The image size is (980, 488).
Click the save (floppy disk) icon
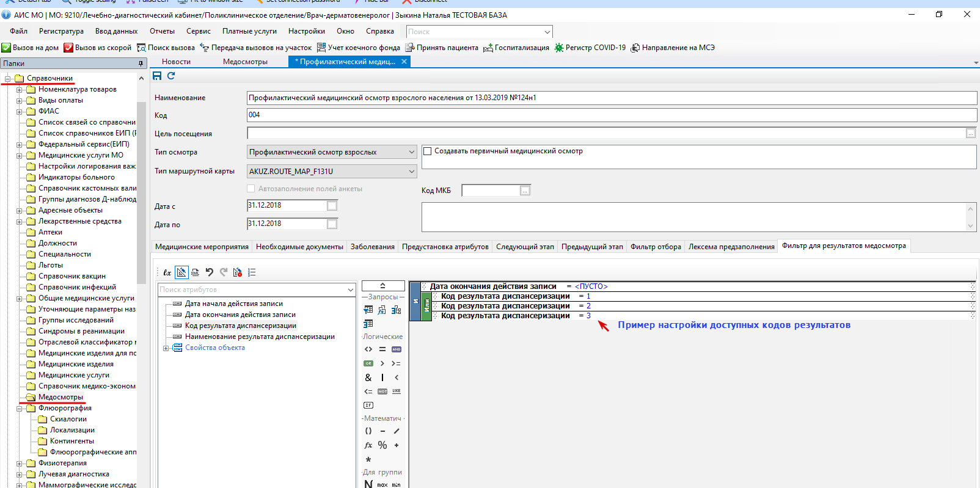click(157, 76)
